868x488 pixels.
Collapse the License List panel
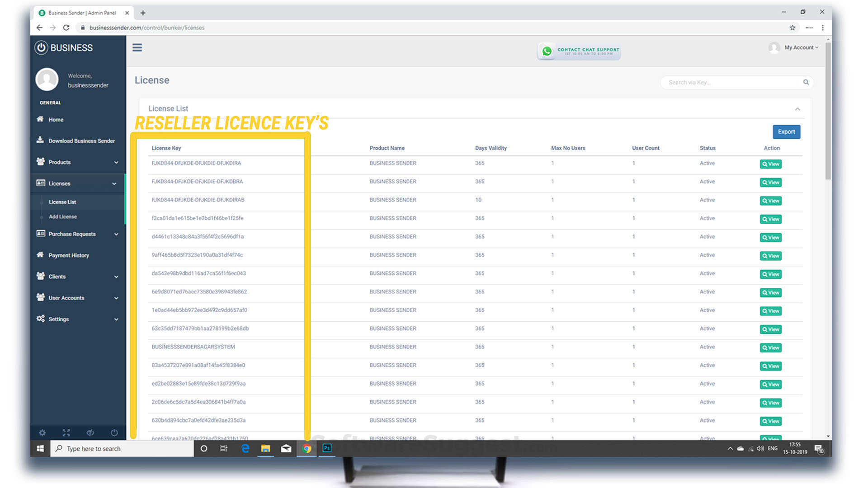click(x=797, y=109)
